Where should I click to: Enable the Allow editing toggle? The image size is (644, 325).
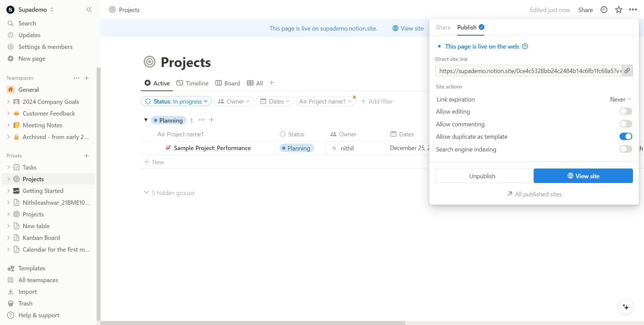[625, 111]
